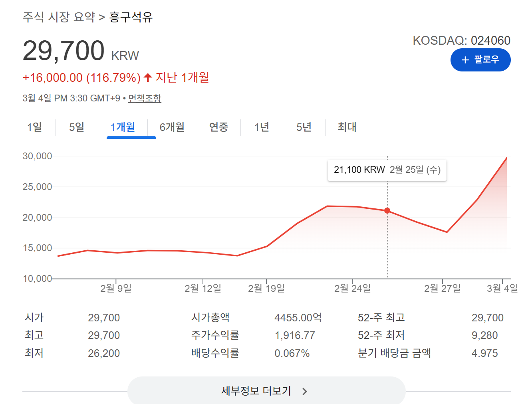Select the 5일 time range

(x=77, y=127)
